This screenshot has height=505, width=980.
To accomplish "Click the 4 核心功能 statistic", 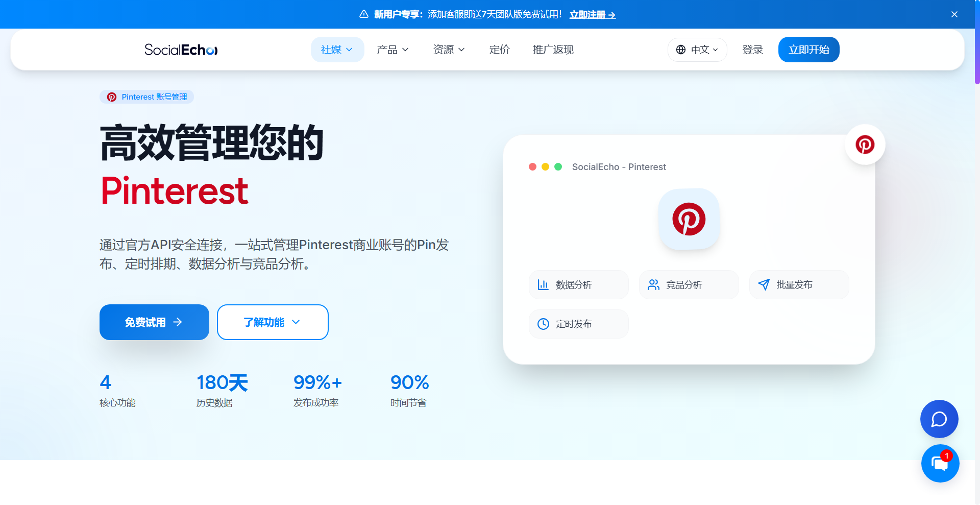I will pyautogui.click(x=117, y=390).
